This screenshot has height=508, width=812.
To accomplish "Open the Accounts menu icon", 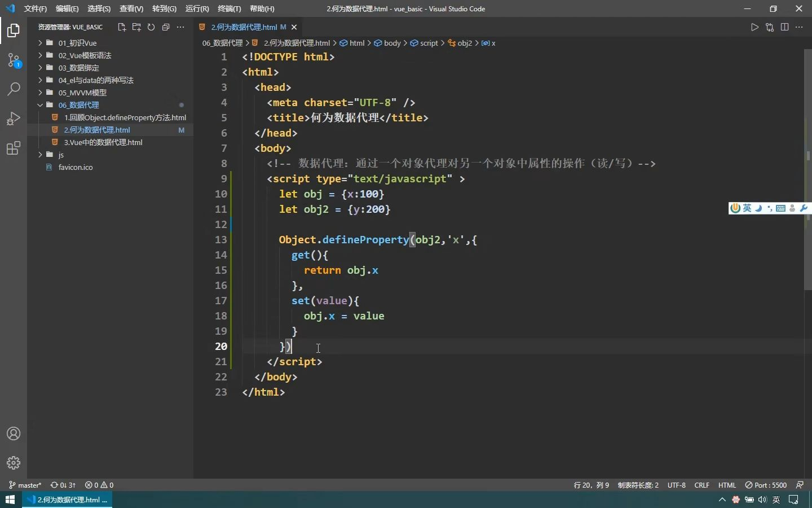I will tap(14, 433).
